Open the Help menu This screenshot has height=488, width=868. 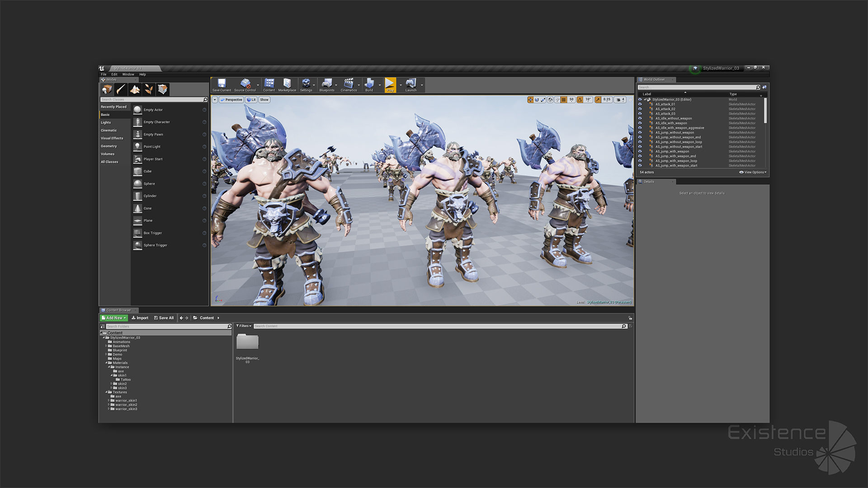(x=142, y=75)
